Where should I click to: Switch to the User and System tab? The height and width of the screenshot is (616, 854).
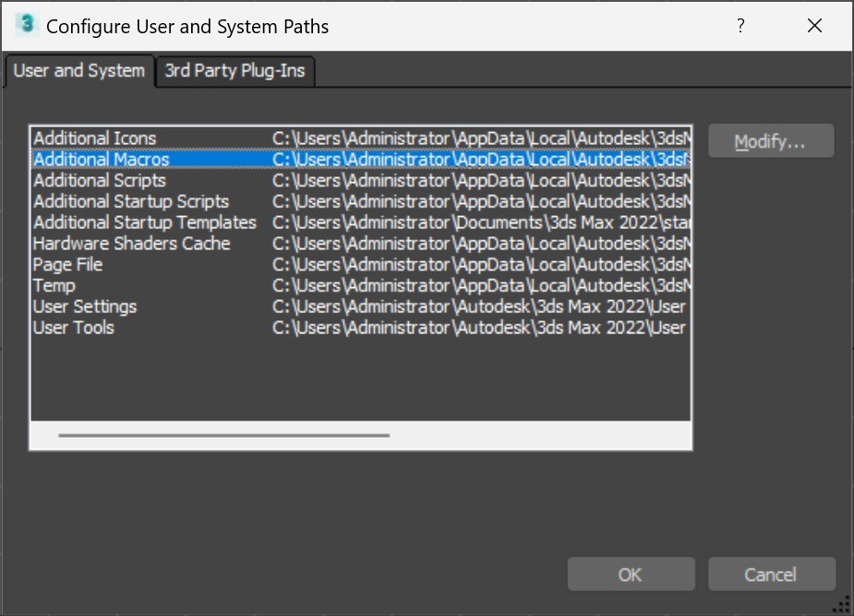pyautogui.click(x=79, y=71)
